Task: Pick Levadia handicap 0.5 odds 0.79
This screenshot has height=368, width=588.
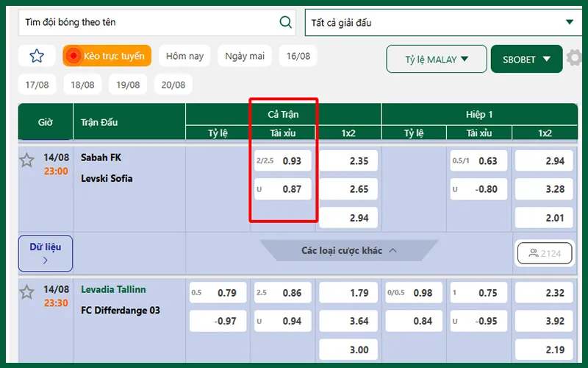Action: point(218,292)
